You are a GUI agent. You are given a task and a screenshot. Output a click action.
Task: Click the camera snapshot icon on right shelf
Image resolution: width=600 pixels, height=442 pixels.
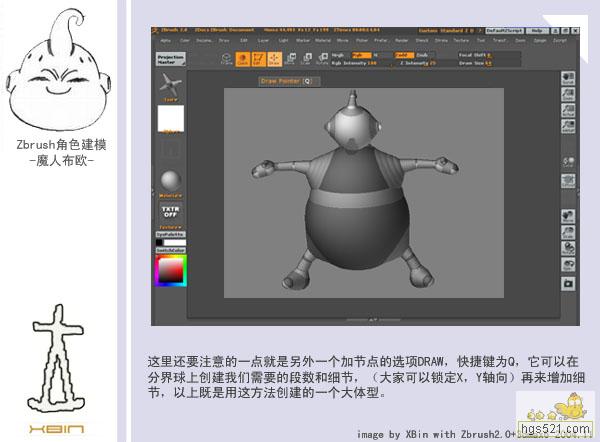[x=568, y=284]
